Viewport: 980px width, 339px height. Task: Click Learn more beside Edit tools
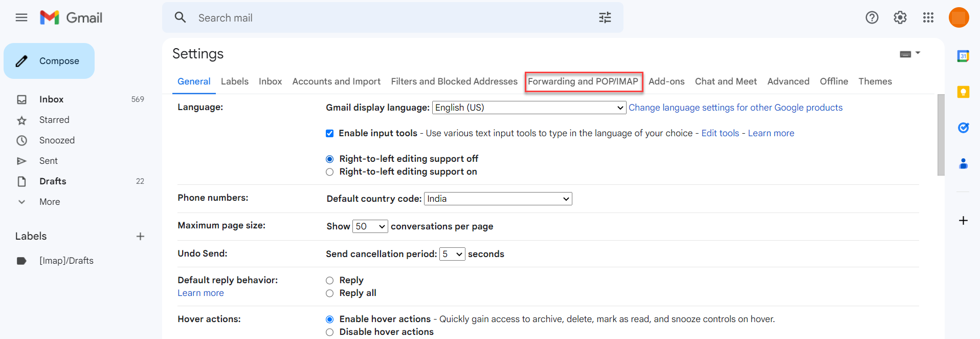point(771,133)
